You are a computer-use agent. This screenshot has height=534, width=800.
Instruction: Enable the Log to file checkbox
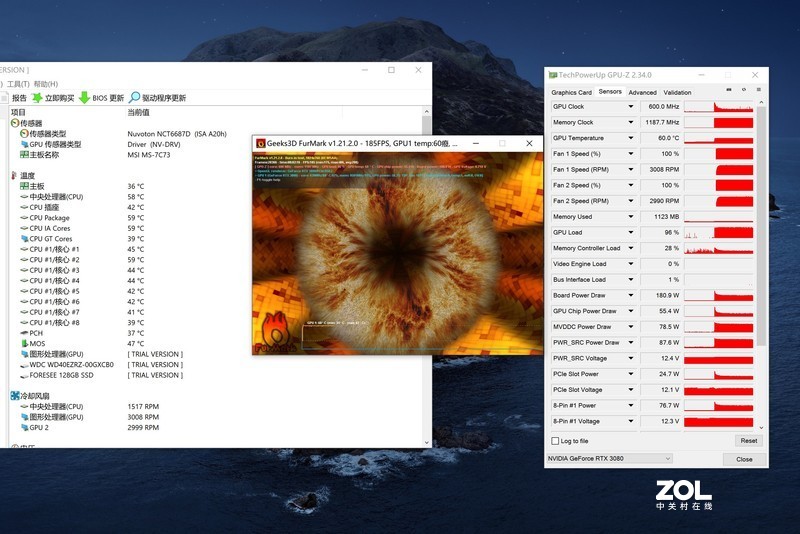click(556, 440)
